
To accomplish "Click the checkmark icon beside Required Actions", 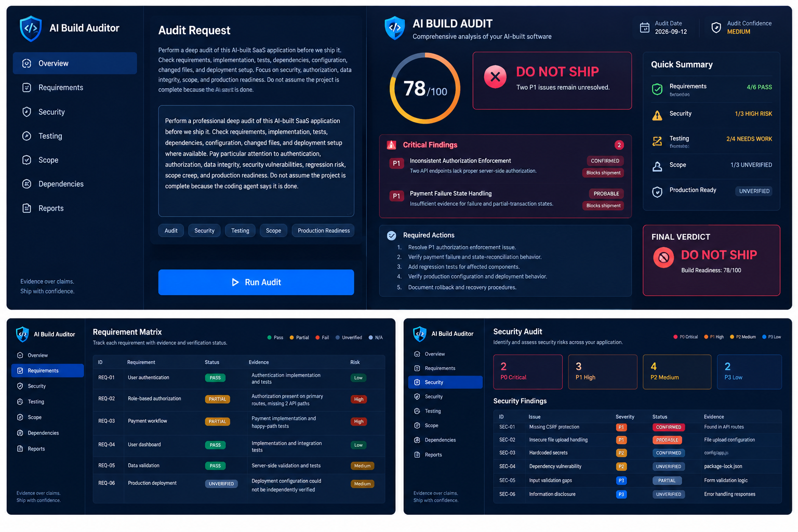I will coord(392,235).
